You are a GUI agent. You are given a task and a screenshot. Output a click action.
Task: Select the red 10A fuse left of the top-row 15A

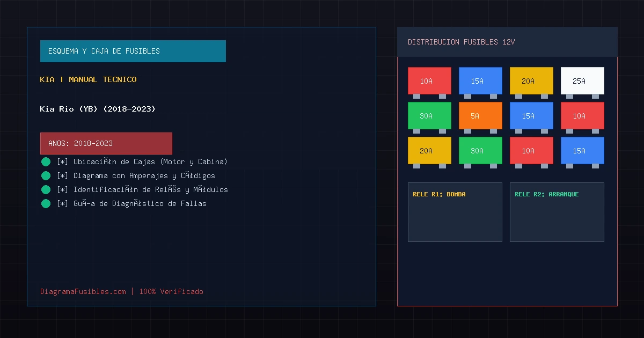429,80
